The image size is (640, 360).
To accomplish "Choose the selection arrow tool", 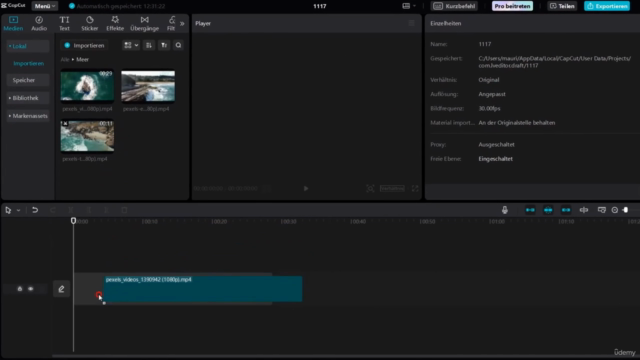I will click(8, 210).
